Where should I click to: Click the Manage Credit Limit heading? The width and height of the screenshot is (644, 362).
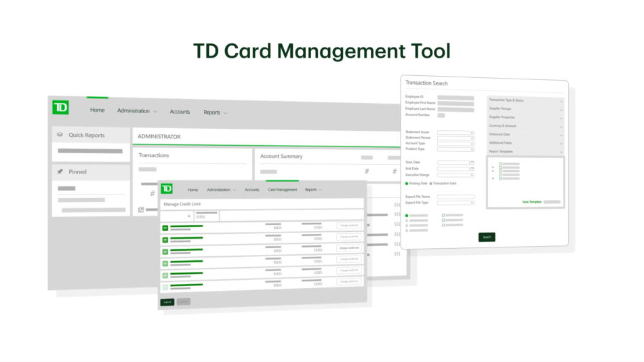coord(182,204)
